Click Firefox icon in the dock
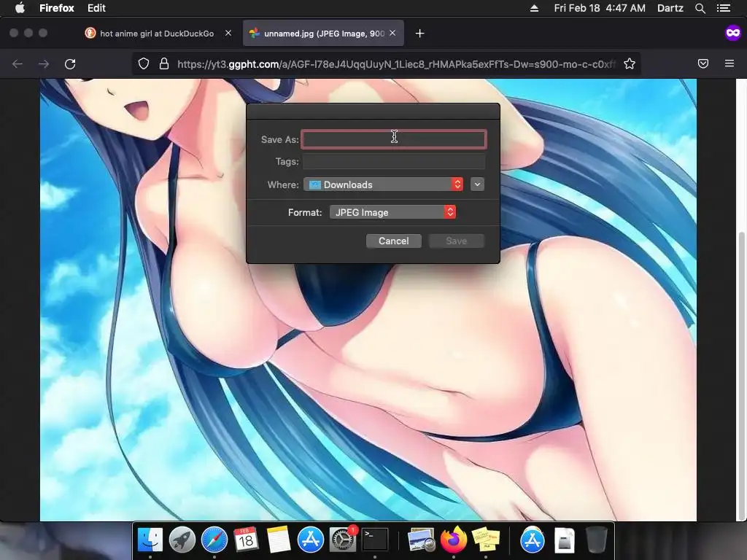Image resolution: width=747 pixels, height=560 pixels. coord(454,540)
